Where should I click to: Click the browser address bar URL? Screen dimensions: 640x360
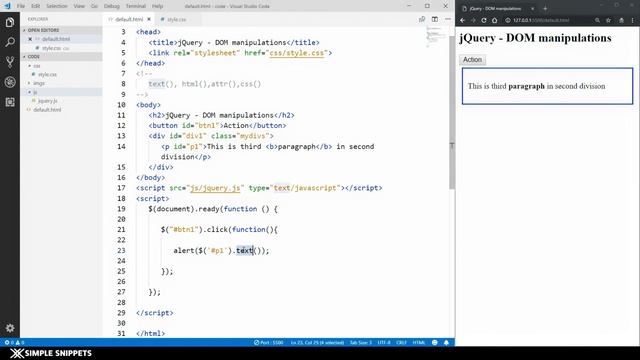541,20
